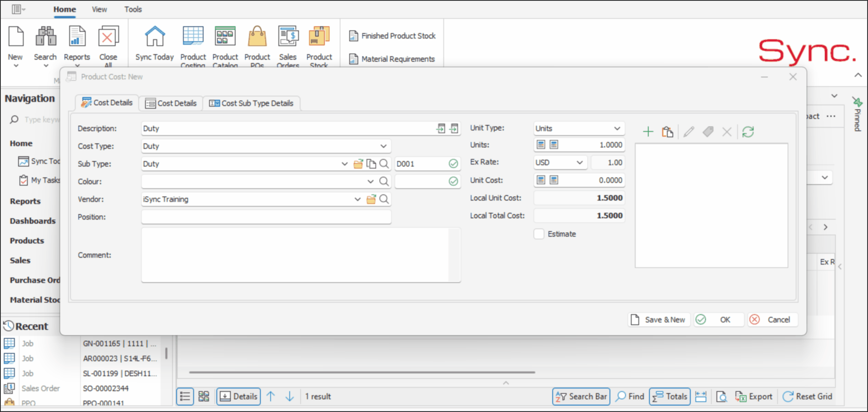Open Product Costing ribbon icon
The width and height of the screenshot is (868, 412).
pos(193,36)
